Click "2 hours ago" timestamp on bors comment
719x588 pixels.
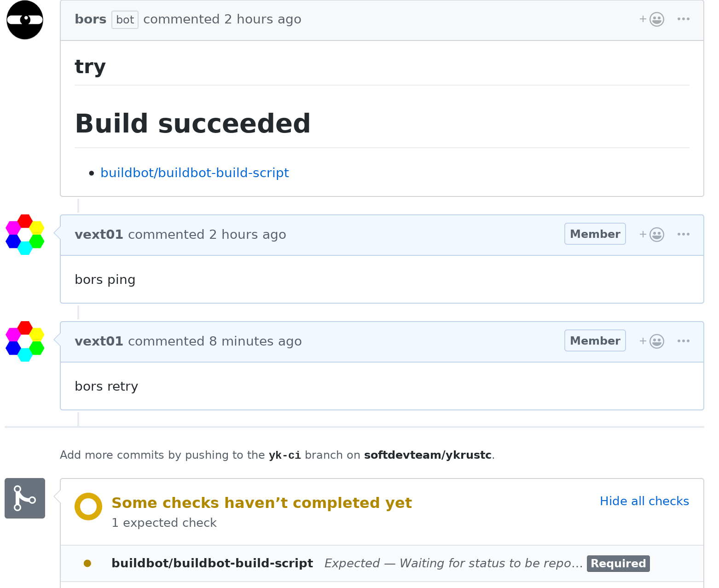click(x=262, y=19)
